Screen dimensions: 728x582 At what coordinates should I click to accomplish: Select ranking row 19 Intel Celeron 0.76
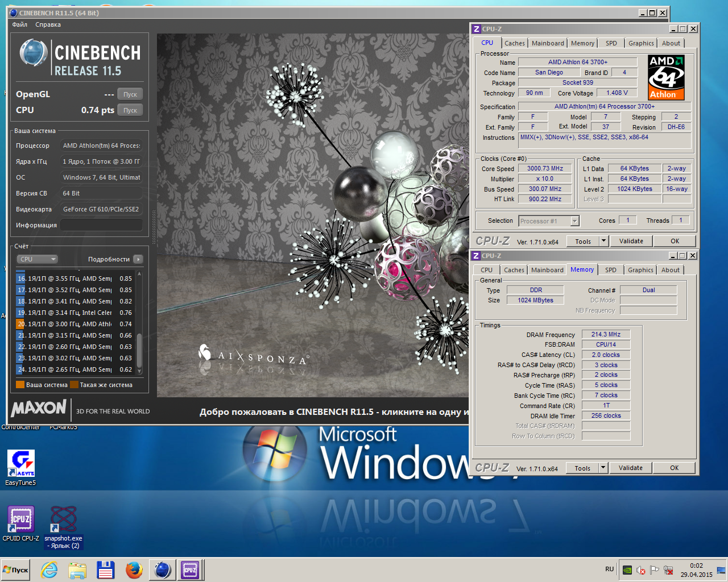(75, 313)
